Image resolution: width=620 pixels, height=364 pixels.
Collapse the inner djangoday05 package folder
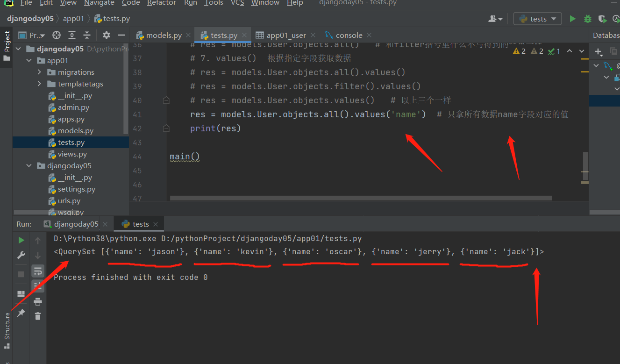pyautogui.click(x=29, y=166)
